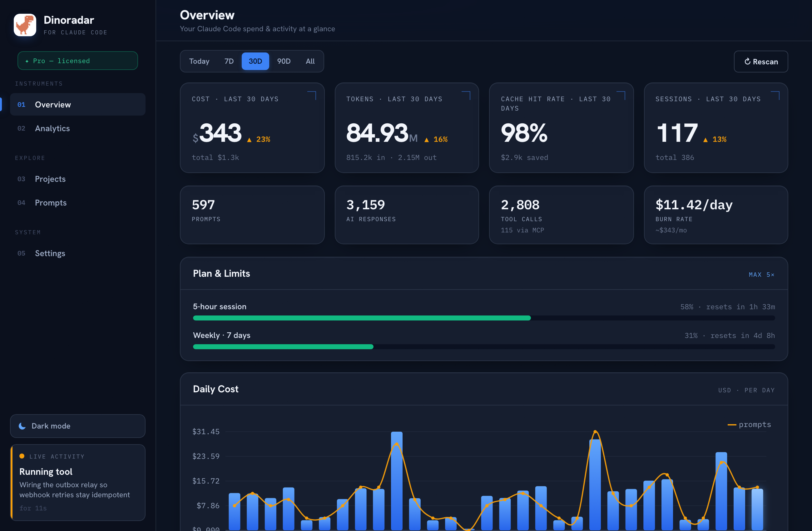Click the moon icon in Dark mode
812x531 pixels.
tap(22, 426)
